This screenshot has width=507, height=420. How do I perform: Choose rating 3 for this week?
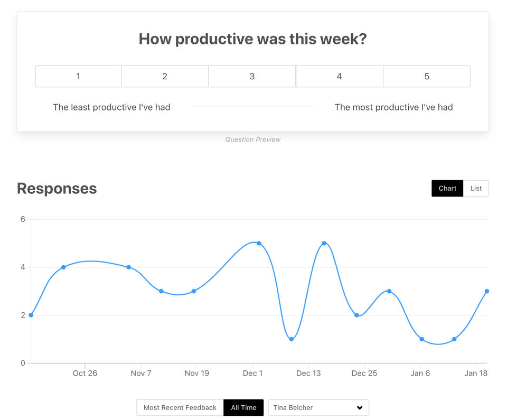252,77
